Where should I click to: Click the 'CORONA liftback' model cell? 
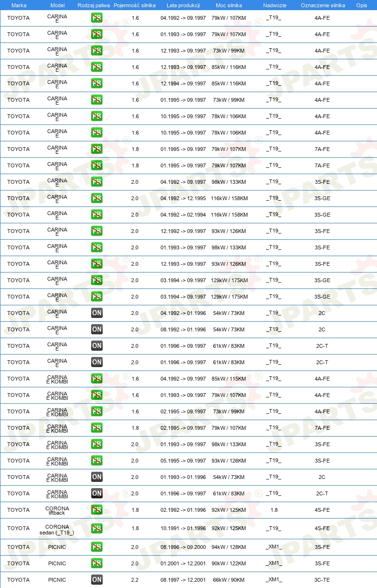pyautogui.click(x=57, y=510)
